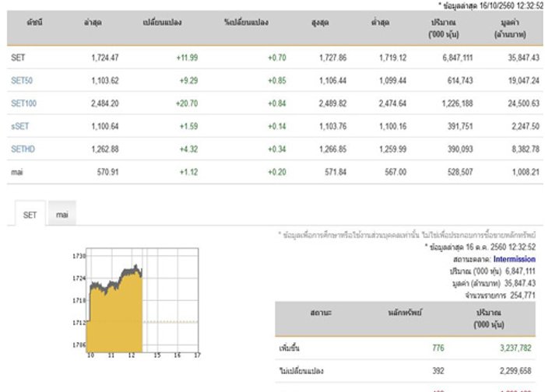Select SET high value 1,727.86
545x392 pixels.
pyautogui.click(x=332, y=58)
